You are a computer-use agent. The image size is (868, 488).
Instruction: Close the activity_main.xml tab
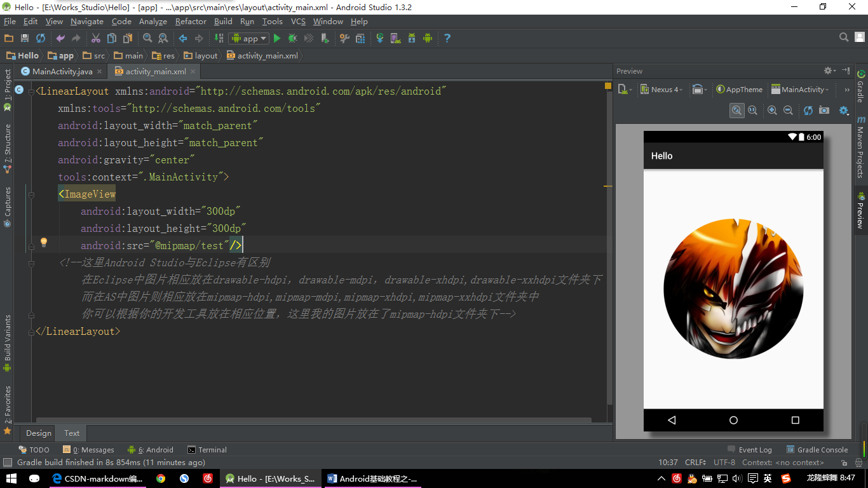[x=194, y=72]
